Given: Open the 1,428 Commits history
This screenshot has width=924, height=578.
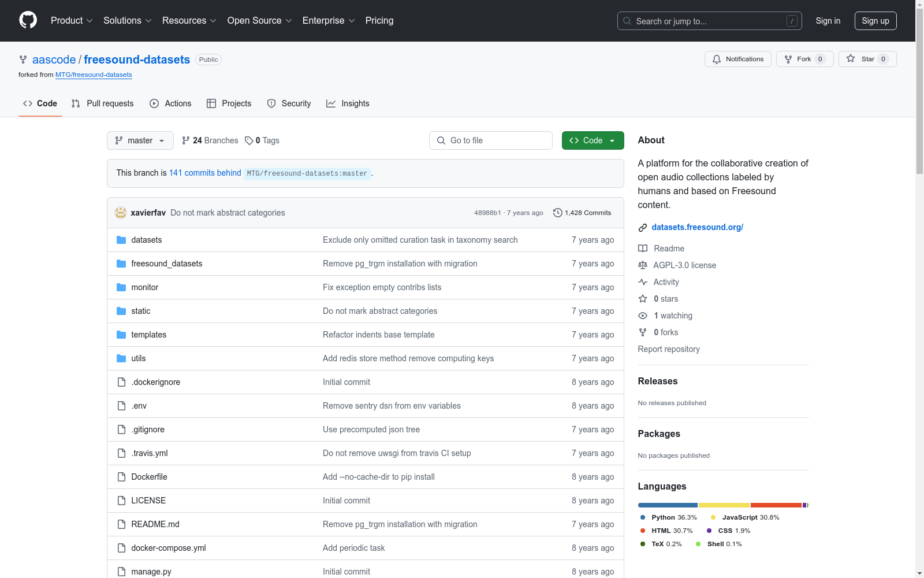Looking at the screenshot, I should click(x=582, y=213).
